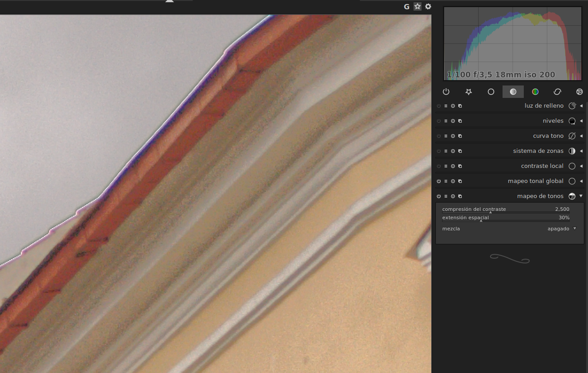Expand the niveles module
Viewport: 588px width, 373px height.
click(581, 121)
